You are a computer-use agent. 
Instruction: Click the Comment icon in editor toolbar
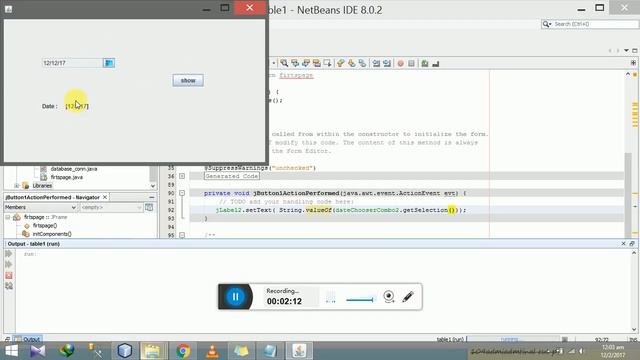[425, 63]
